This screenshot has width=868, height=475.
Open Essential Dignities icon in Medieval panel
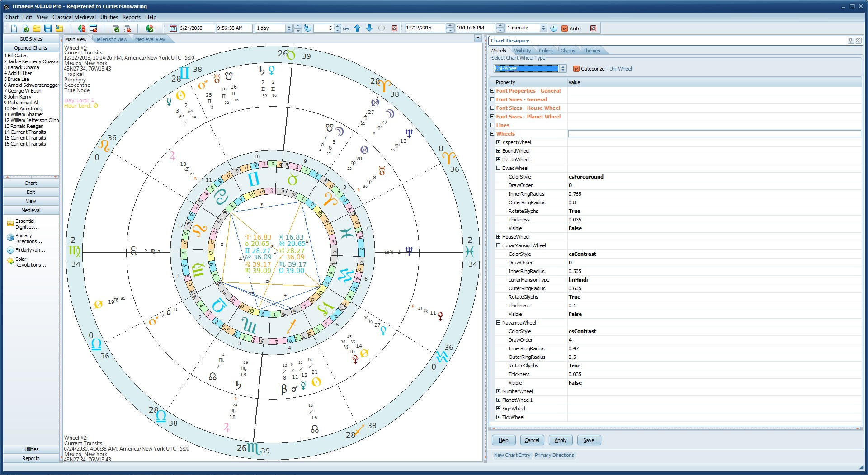(10, 223)
